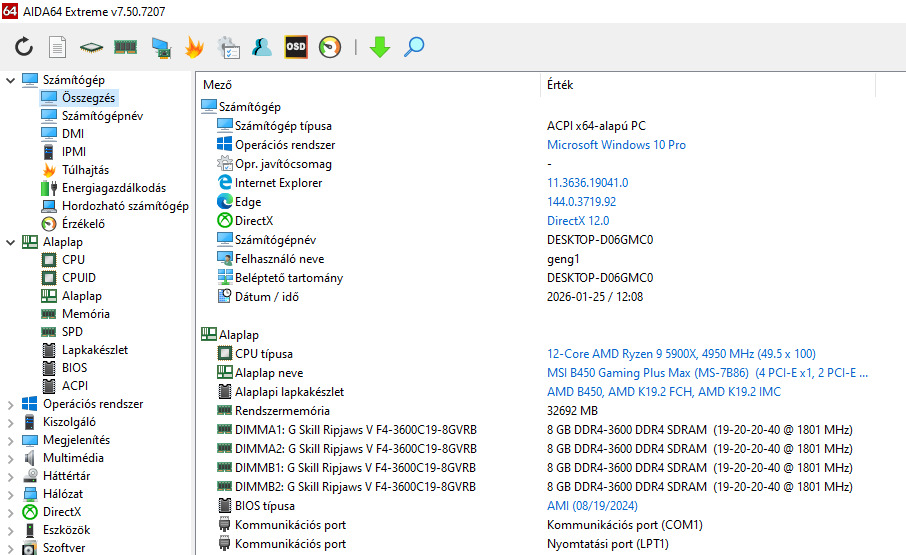
Task: Open Microsoft Windows 10 Pro link
Action: tap(617, 145)
